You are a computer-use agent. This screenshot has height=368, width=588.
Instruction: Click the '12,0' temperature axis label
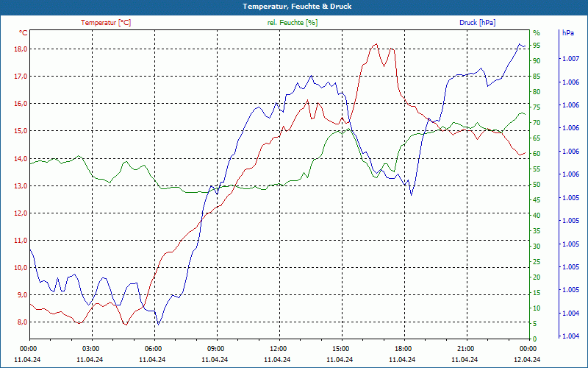21,213
